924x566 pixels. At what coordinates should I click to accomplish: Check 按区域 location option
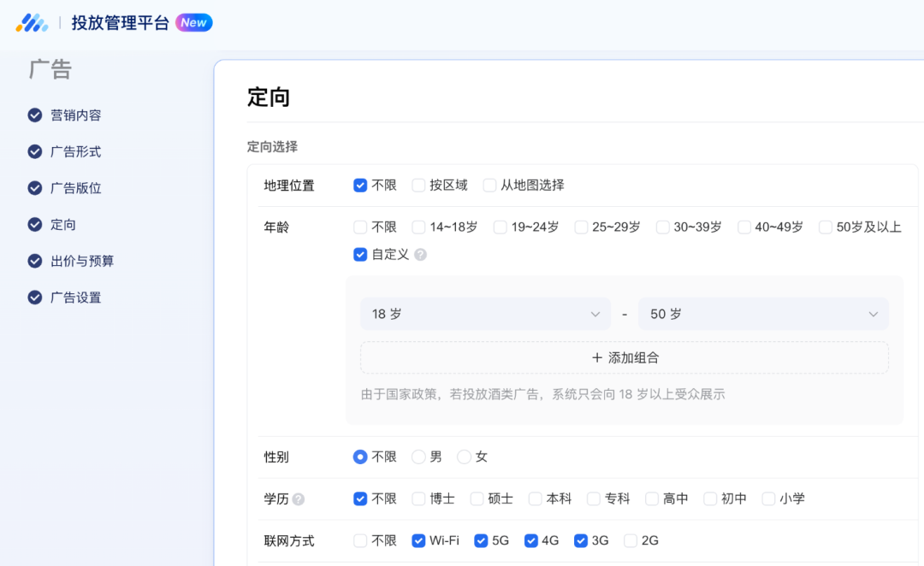pyautogui.click(x=418, y=186)
